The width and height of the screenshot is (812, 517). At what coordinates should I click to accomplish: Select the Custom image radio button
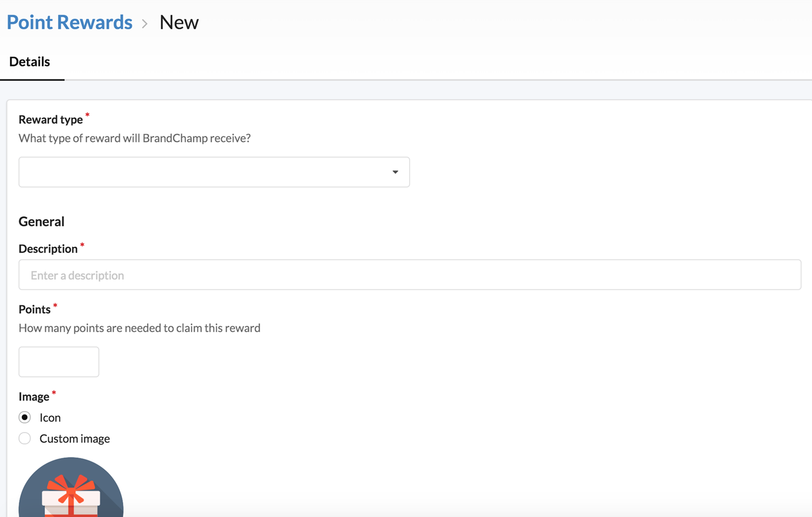25,438
